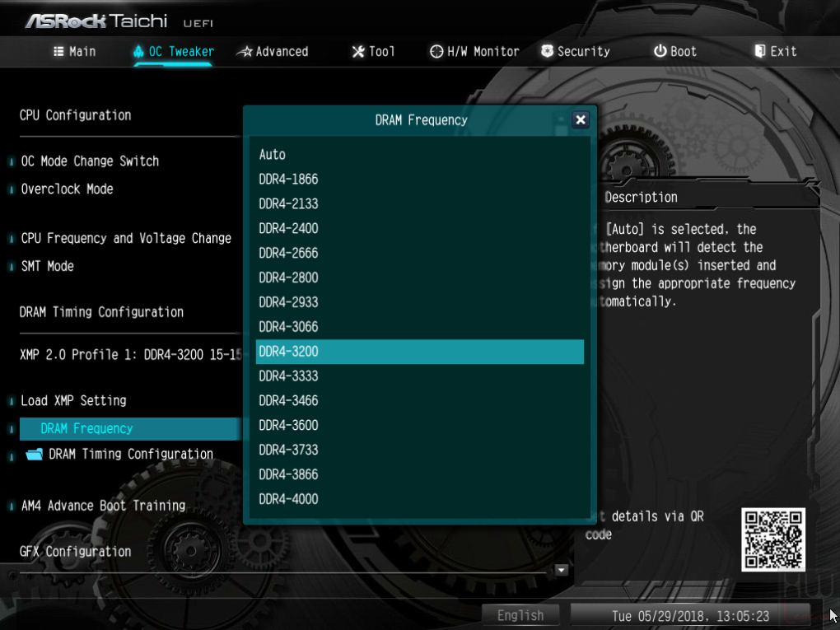Click the Boot power icon
Viewport: 840px width, 630px height.
tap(660, 51)
